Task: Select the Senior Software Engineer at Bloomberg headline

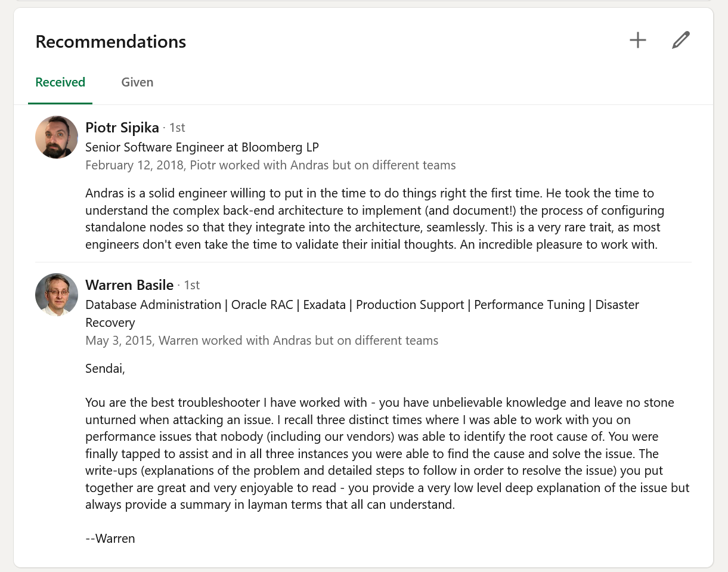Action: point(202,147)
